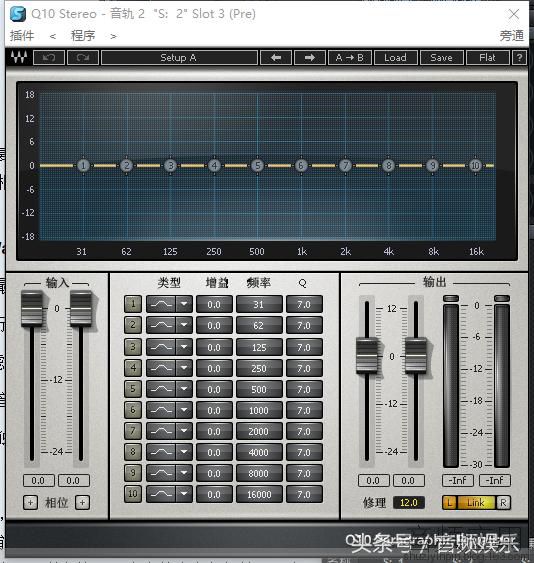The image size is (534, 563).
Task: Select band 4 node on EQ graph
Action: (214, 166)
